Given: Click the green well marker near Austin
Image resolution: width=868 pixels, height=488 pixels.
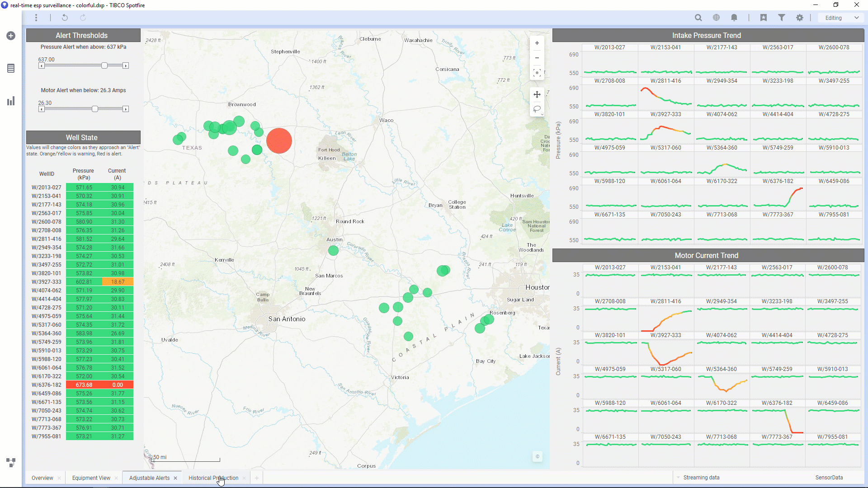Looking at the screenshot, I should pos(333,250).
